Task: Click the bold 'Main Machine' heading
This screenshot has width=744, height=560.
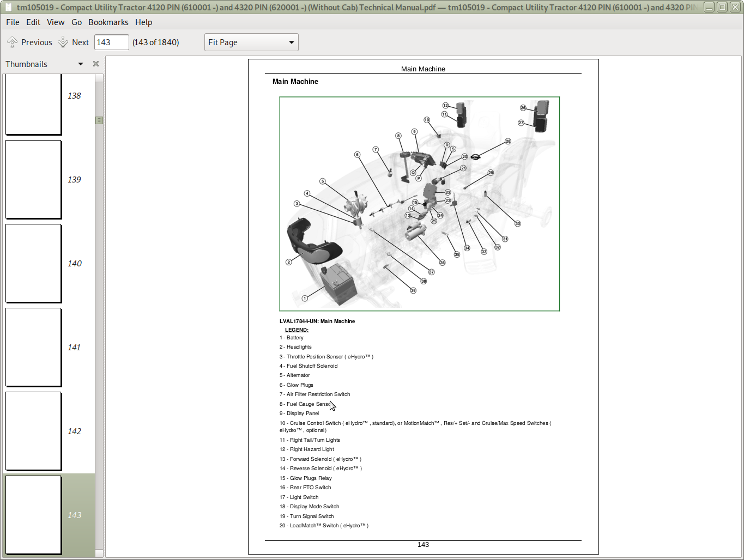Action: (295, 82)
